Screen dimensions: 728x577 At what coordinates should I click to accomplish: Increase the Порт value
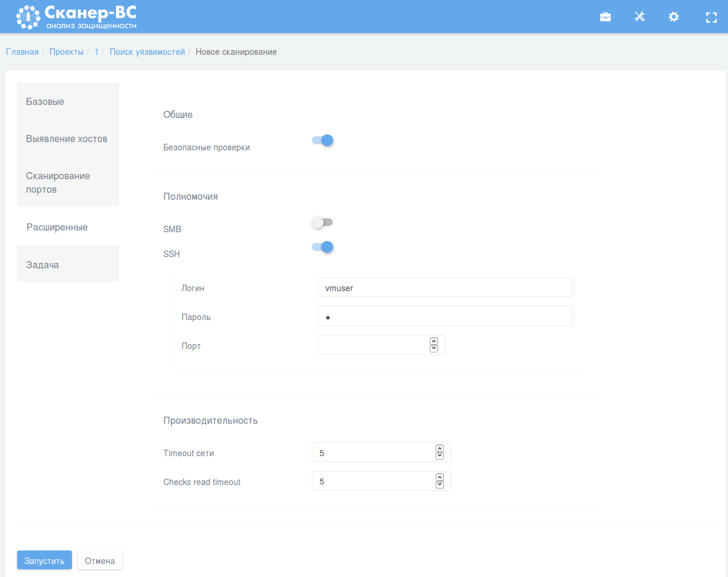(434, 341)
